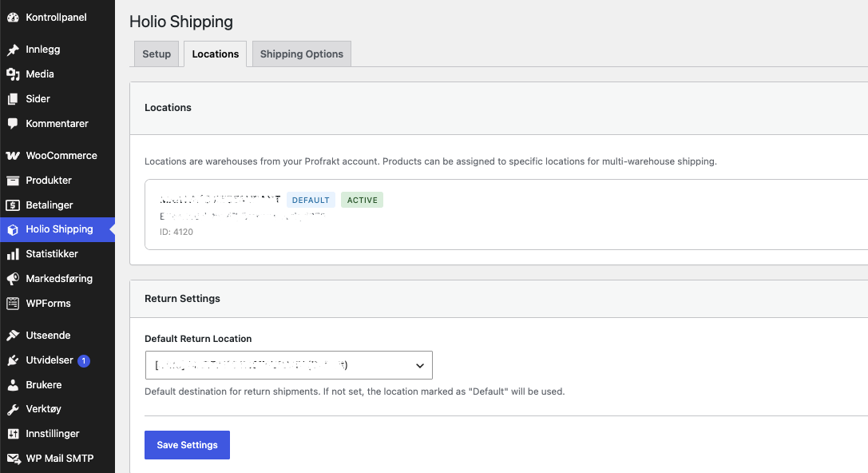Image resolution: width=868 pixels, height=473 pixels.
Task: Click the Utvidelser plugin icon
Action: tap(13, 360)
